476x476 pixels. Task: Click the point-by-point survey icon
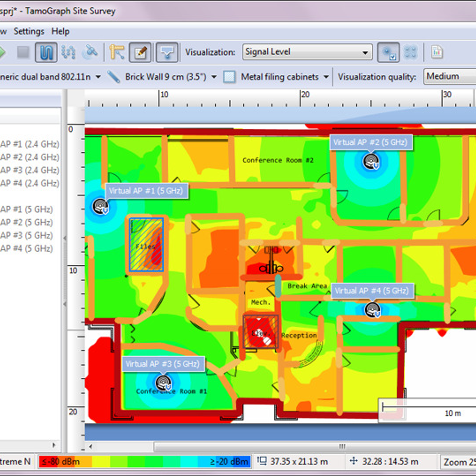68,52
